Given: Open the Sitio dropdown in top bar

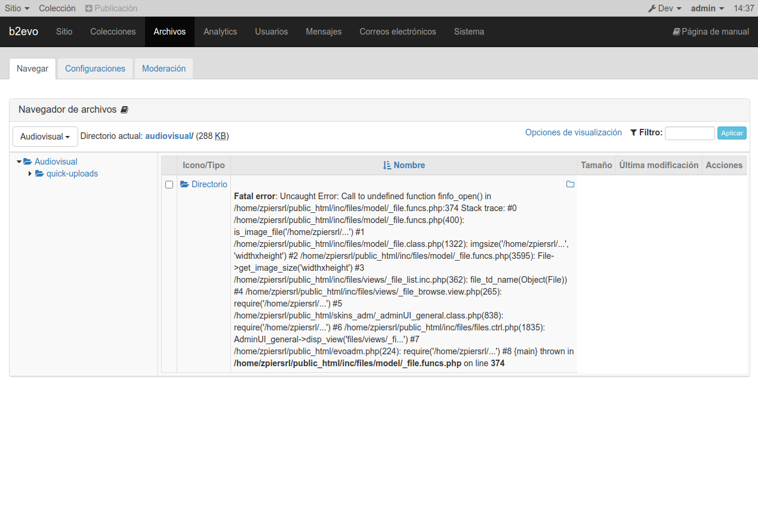Looking at the screenshot, I should point(17,8).
